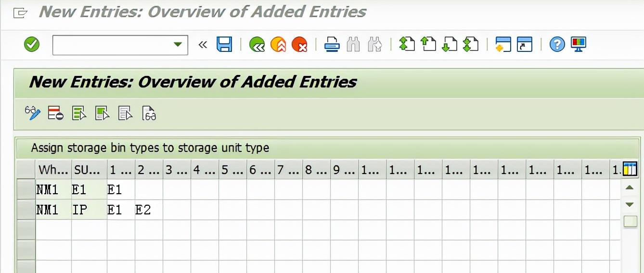Collapse the command field with double chevron
The image size is (644, 273).
(x=203, y=45)
